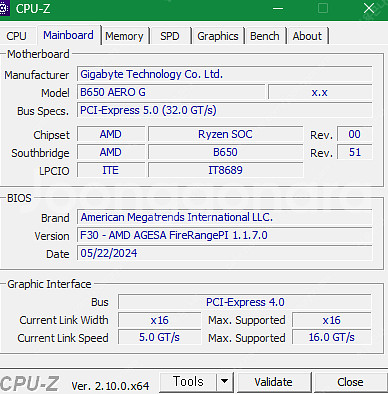The height and width of the screenshot is (394, 388).
Task: Click the Max. Supported speed 16.0 GT/s value
Action: [x=332, y=337]
